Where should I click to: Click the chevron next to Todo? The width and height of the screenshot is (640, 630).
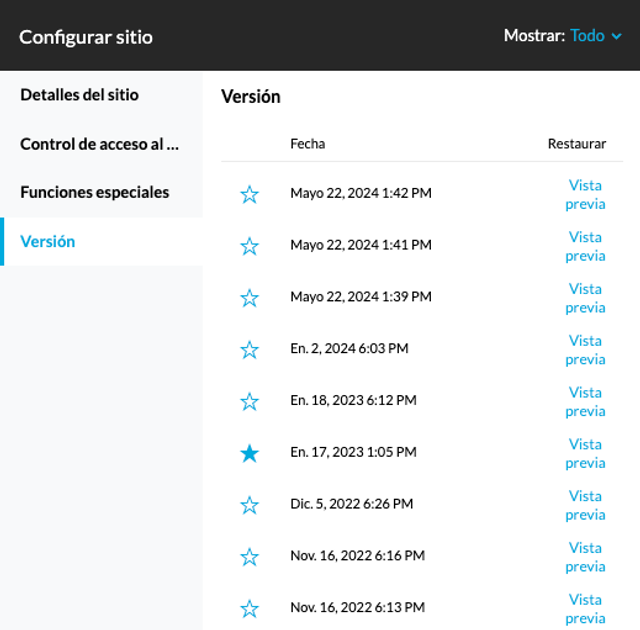tap(616, 37)
